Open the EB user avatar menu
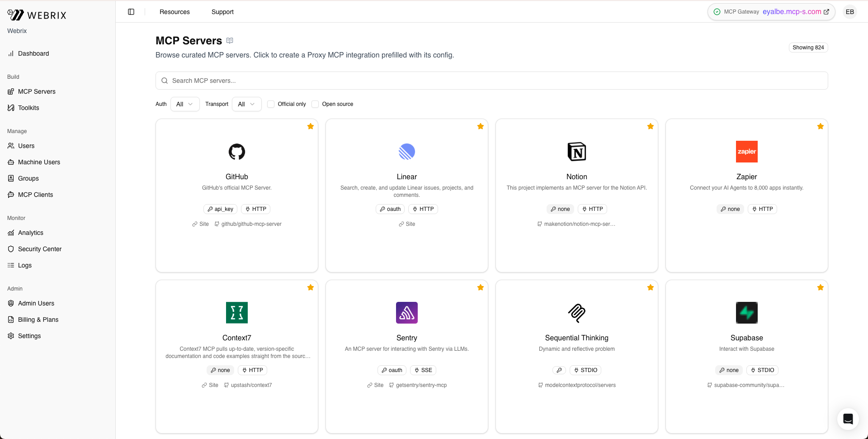The height and width of the screenshot is (439, 868). (x=850, y=12)
